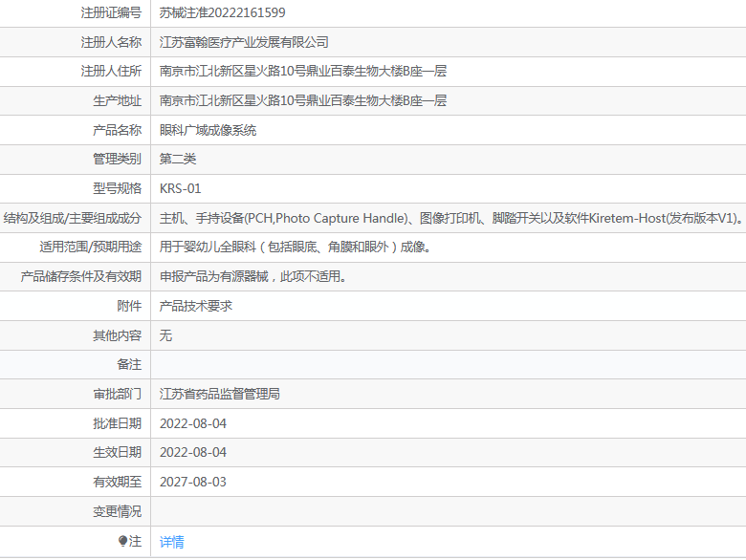The width and height of the screenshot is (746, 560).
Task: Select product name 眼科广域成像系统
Action: 208,130
